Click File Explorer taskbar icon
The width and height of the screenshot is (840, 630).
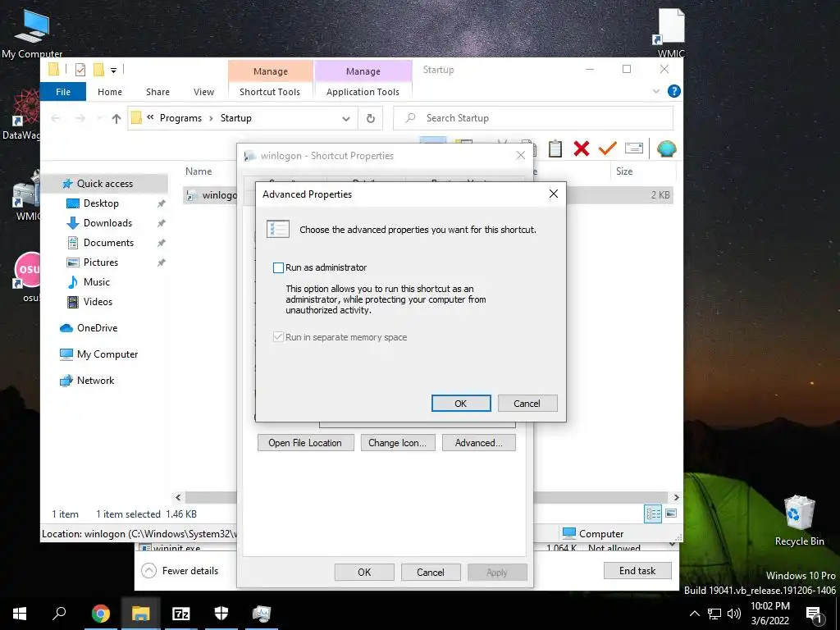[140, 614]
